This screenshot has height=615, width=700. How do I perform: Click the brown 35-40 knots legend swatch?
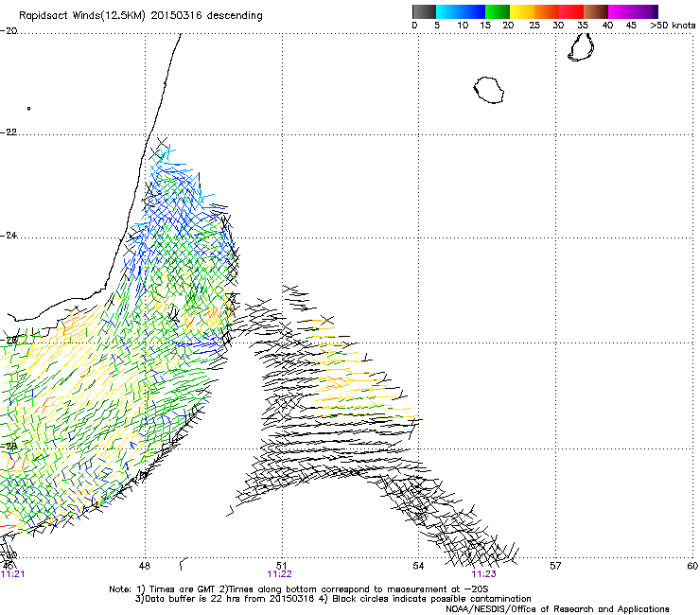tap(596, 11)
